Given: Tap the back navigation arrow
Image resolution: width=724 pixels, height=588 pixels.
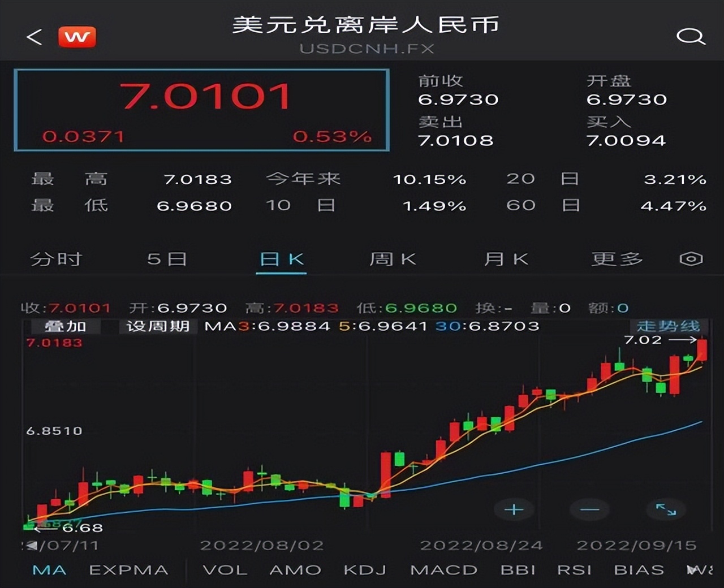Looking at the screenshot, I should click(x=34, y=36).
